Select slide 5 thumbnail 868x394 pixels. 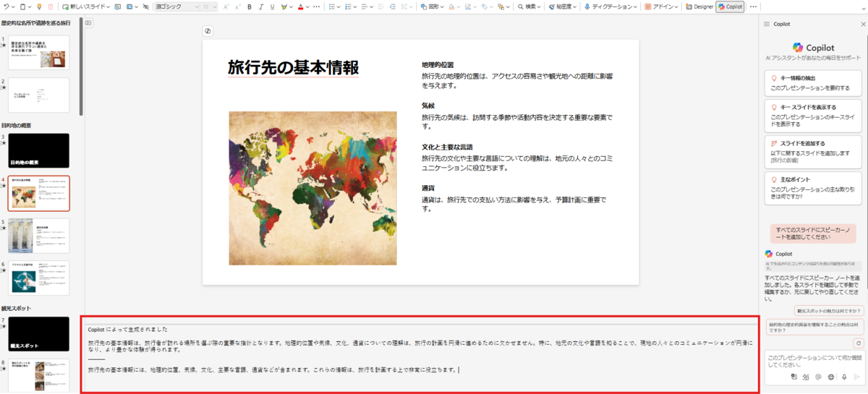pyautogui.click(x=39, y=236)
